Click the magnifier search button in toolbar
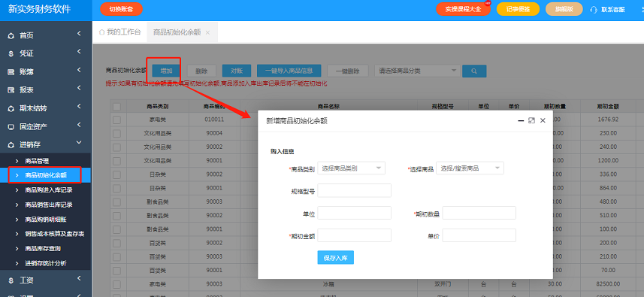 click(x=474, y=71)
